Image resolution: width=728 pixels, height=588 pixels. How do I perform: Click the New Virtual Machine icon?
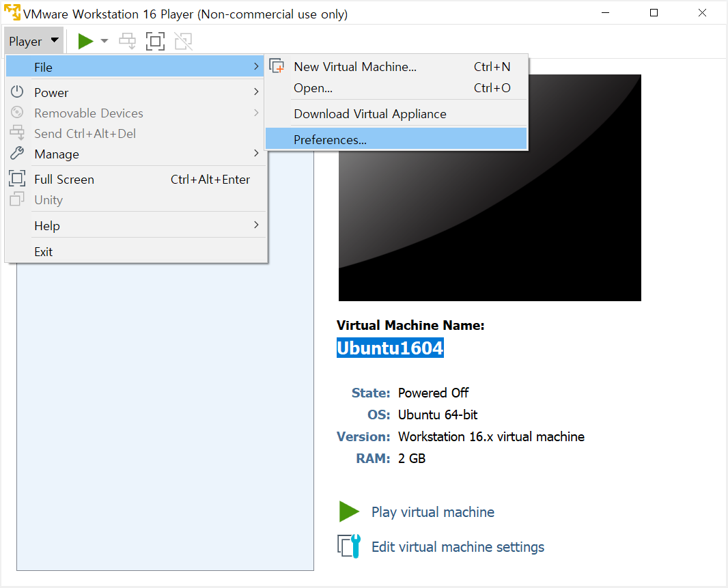(277, 66)
